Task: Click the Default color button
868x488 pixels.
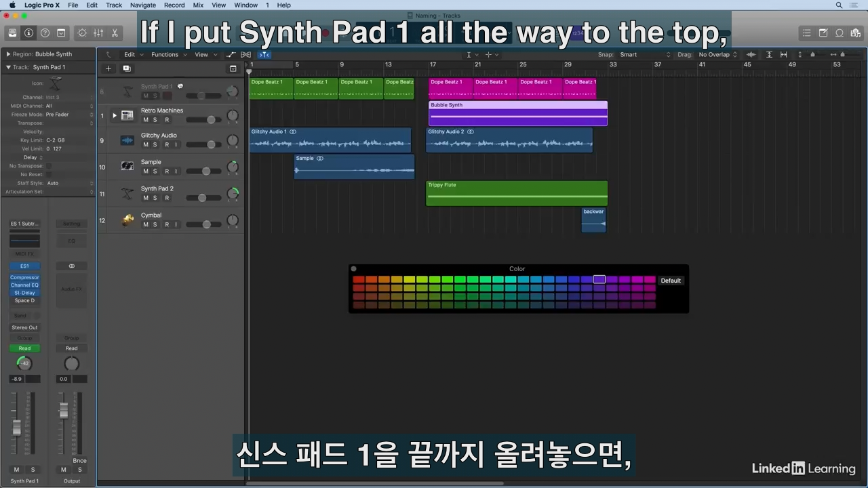Action: [671, 281]
